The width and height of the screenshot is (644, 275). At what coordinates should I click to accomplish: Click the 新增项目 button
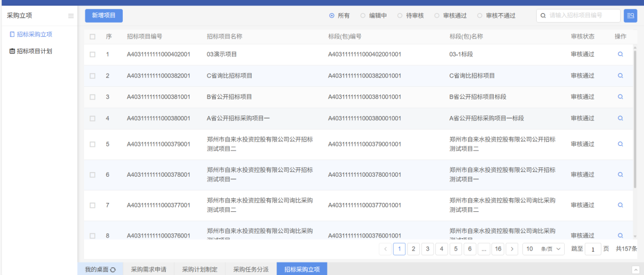(104, 16)
